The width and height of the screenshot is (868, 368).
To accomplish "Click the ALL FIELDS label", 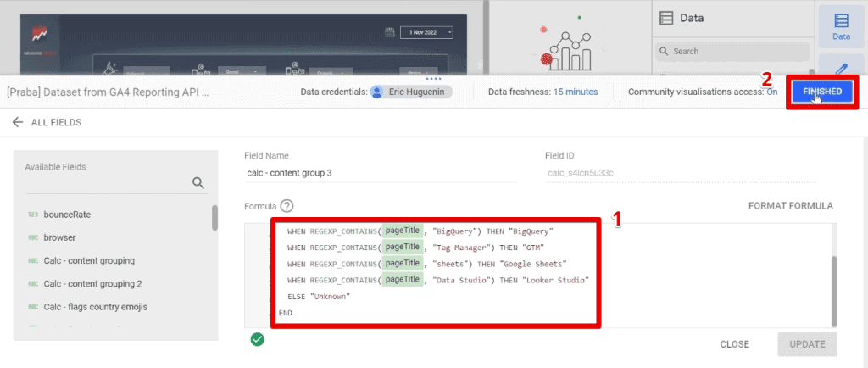I will coord(57,122).
